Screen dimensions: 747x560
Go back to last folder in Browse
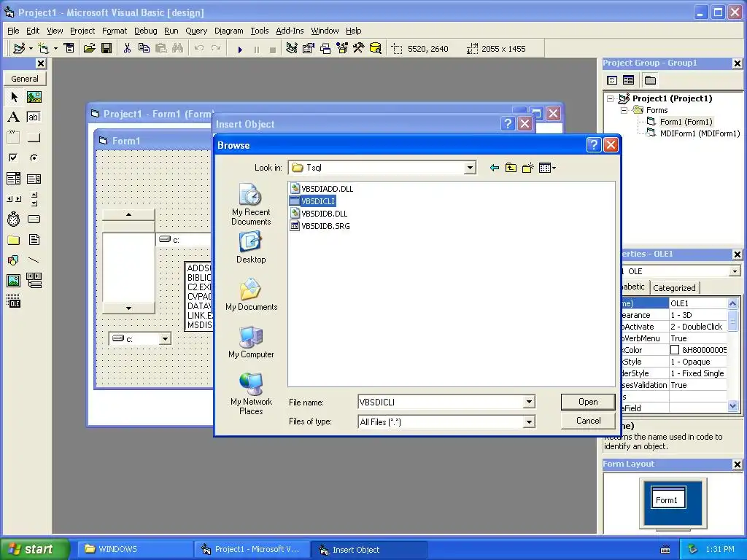click(494, 168)
